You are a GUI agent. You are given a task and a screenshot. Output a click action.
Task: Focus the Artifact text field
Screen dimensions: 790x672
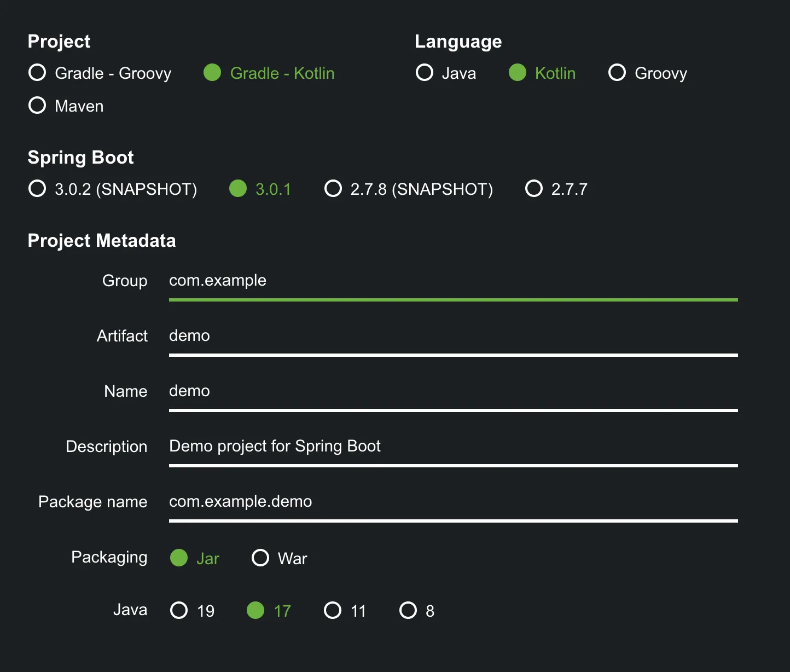(453, 336)
